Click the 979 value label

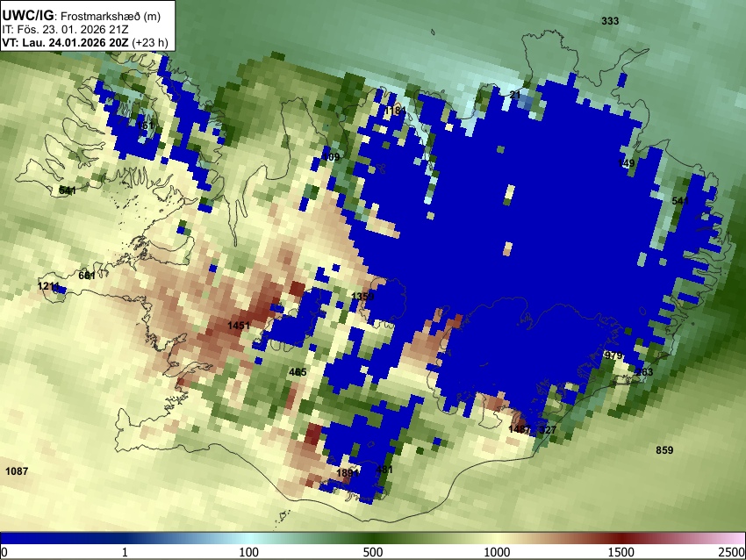(x=613, y=355)
